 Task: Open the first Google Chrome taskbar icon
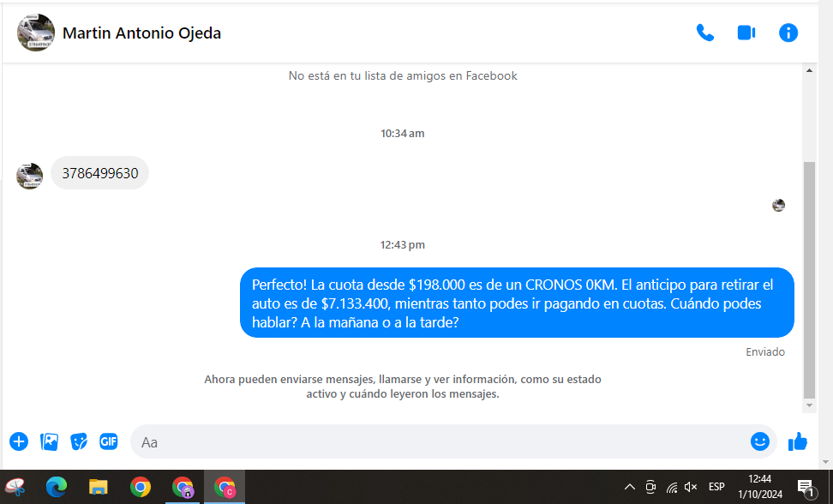[x=141, y=487]
